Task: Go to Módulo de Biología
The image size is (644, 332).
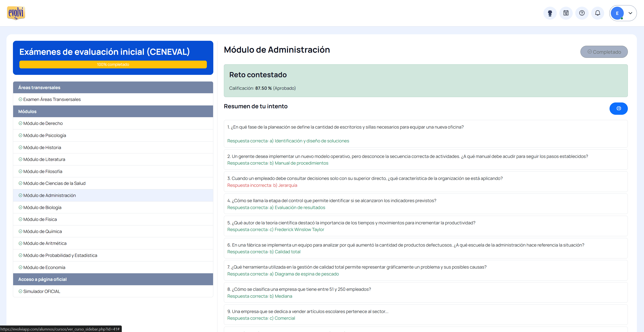Action: (x=113, y=207)
